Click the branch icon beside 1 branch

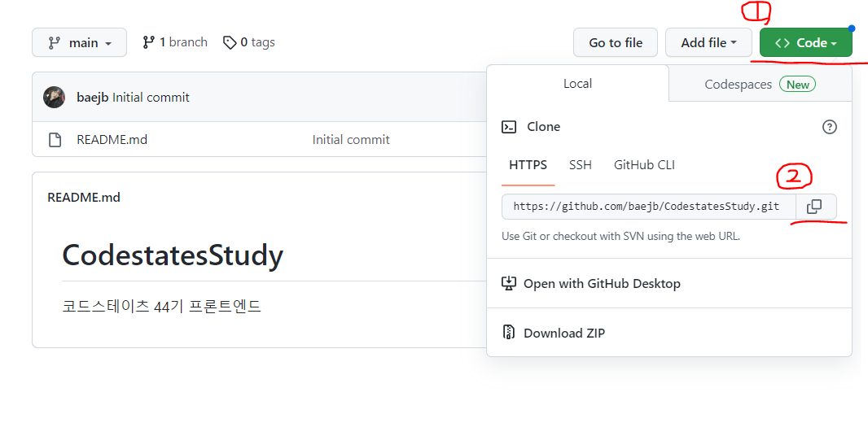(148, 42)
